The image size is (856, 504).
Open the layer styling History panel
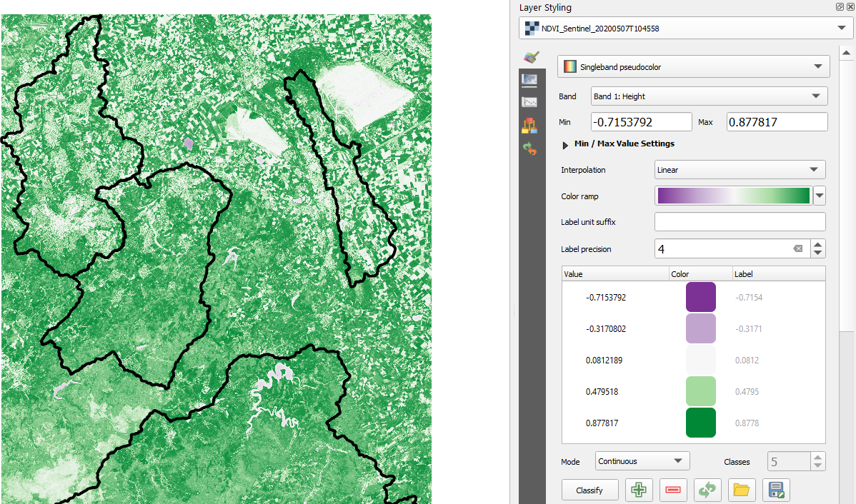coord(529,148)
